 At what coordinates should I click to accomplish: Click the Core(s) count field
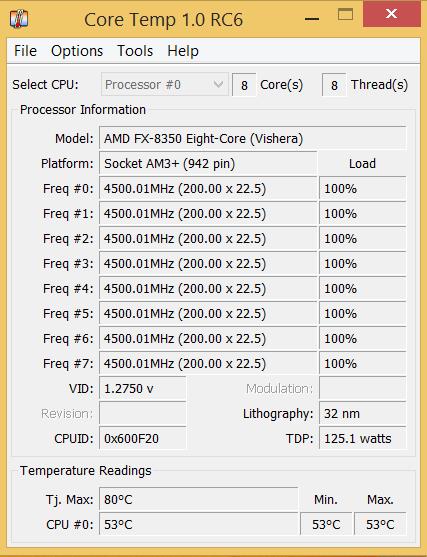click(244, 85)
